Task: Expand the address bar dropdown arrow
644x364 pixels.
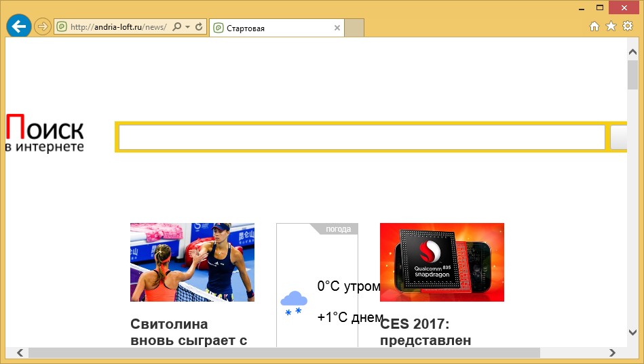Action: pos(187,27)
